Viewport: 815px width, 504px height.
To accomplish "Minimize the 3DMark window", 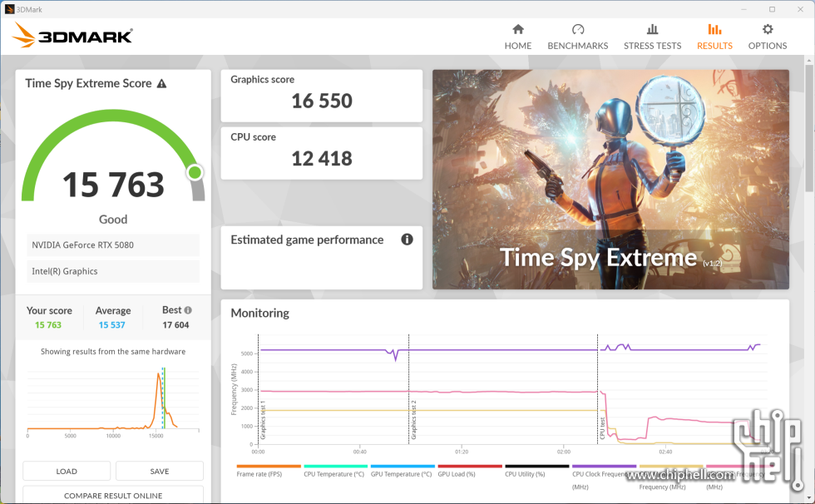I will pos(743,9).
